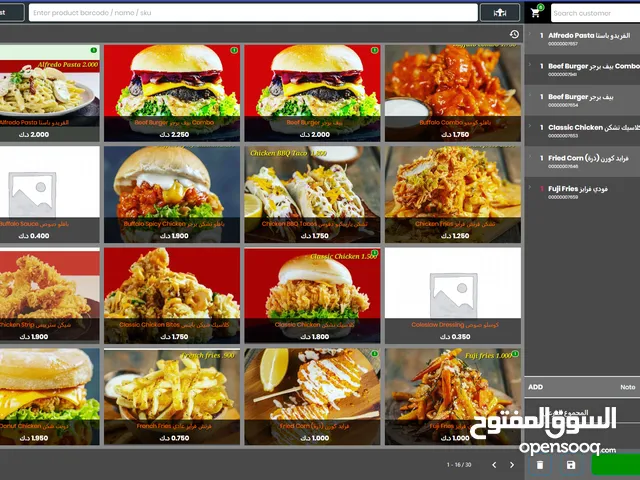Select Alfredo Pasta line in order list
Viewport: 640px width, 480px height.
[582, 39]
